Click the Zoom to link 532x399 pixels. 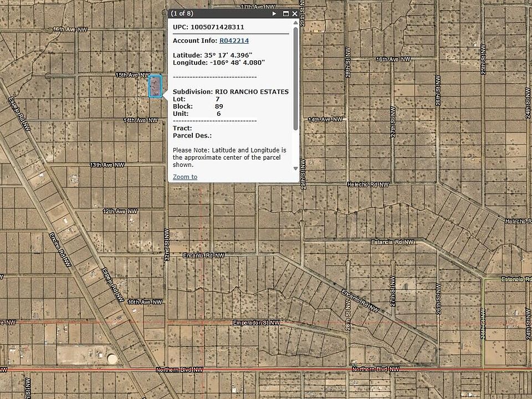tap(185, 177)
